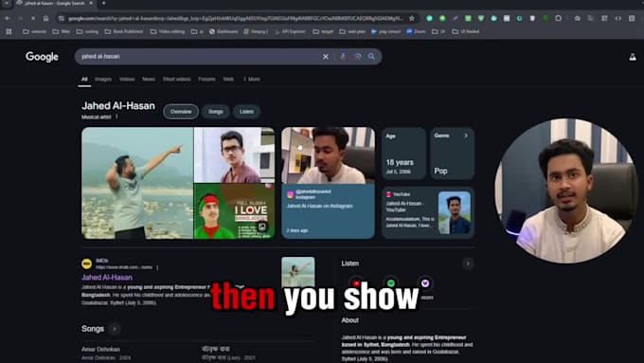Open the Spotify listen icon
Image resolution: width=644 pixels, height=363 pixels.
tap(391, 283)
